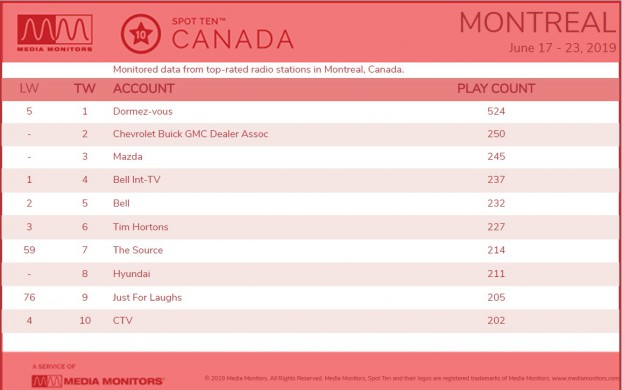Image resolution: width=622 pixels, height=390 pixels.
Task: Click the ACCOUNT column header
Action: (144, 88)
